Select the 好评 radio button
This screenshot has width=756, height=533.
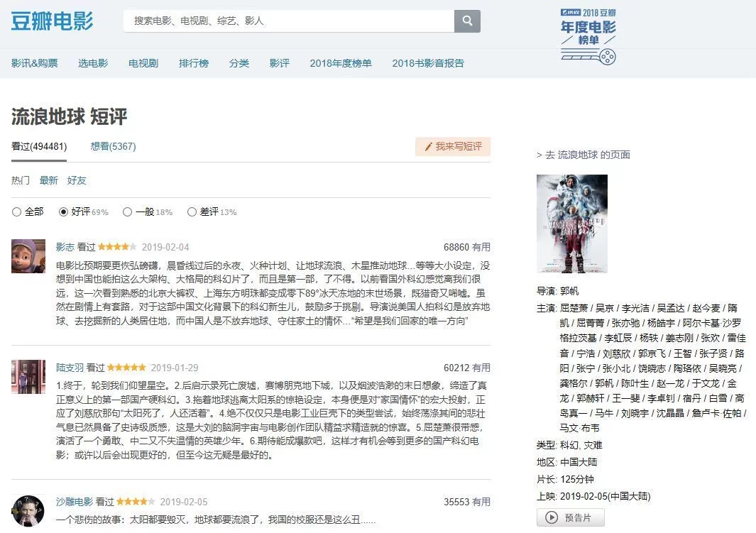pos(63,211)
